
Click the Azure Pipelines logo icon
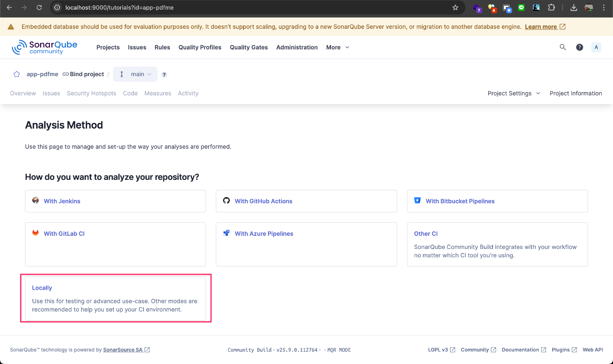click(x=226, y=233)
